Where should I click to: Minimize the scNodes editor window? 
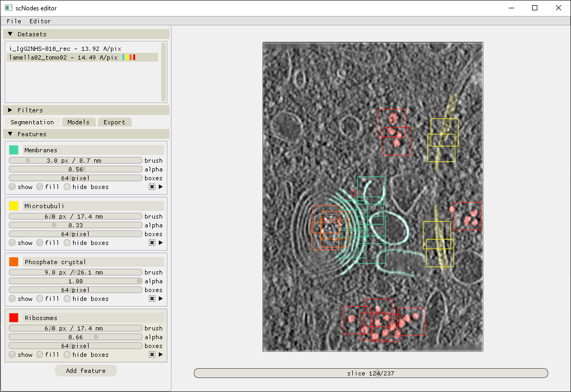pos(511,8)
